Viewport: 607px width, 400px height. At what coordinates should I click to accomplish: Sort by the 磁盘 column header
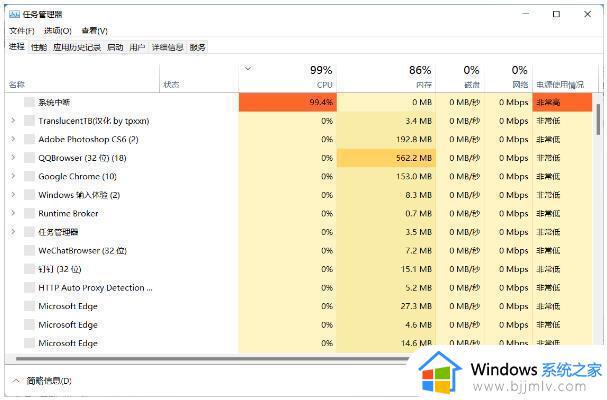(x=460, y=79)
